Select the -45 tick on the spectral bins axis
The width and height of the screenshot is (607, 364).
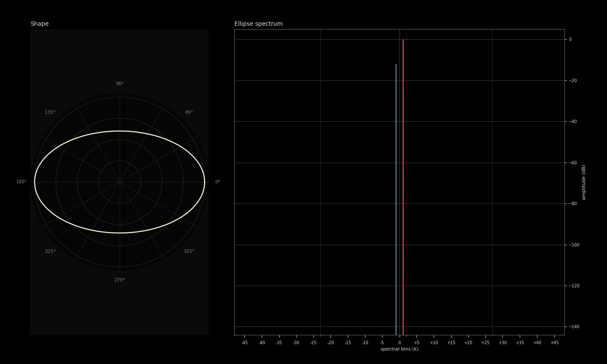click(x=244, y=343)
